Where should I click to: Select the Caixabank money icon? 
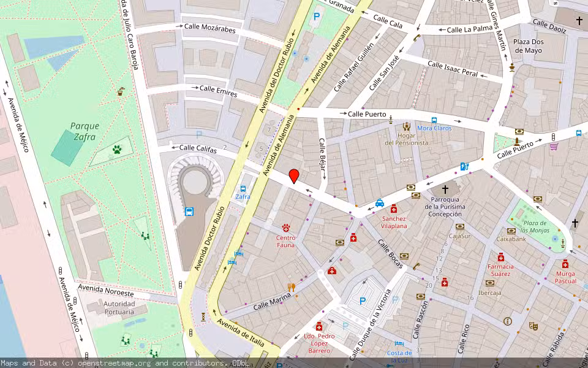(x=511, y=231)
